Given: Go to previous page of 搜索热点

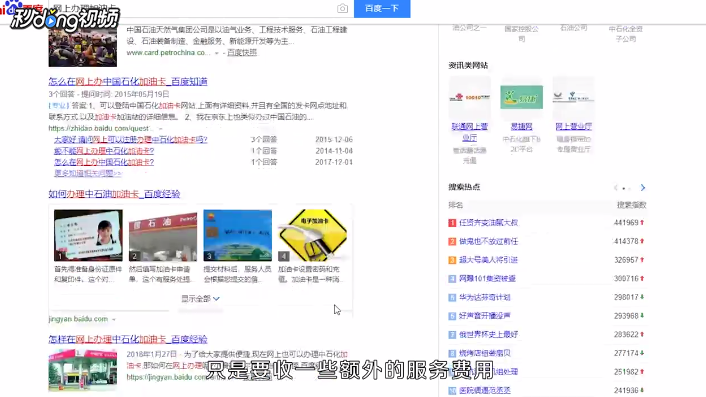Looking at the screenshot, I should pyautogui.click(x=615, y=187).
